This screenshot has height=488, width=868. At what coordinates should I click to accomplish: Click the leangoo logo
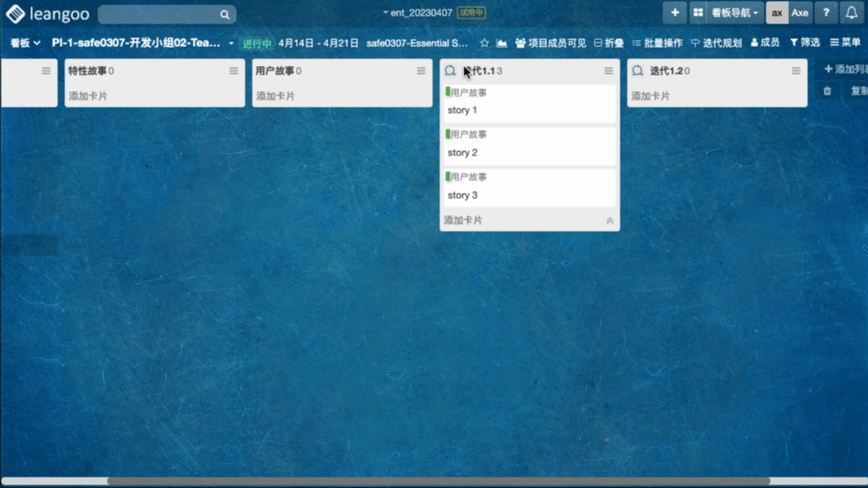click(47, 14)
